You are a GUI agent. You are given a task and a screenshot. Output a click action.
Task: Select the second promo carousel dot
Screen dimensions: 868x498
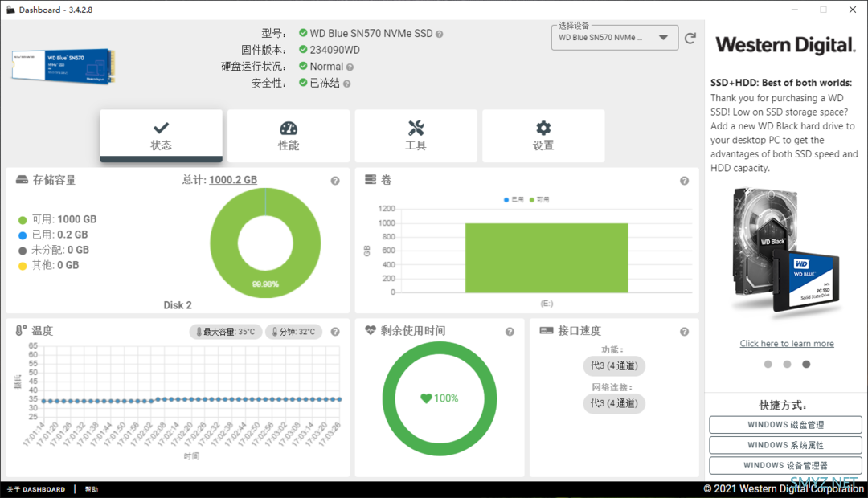coord(787,364)
